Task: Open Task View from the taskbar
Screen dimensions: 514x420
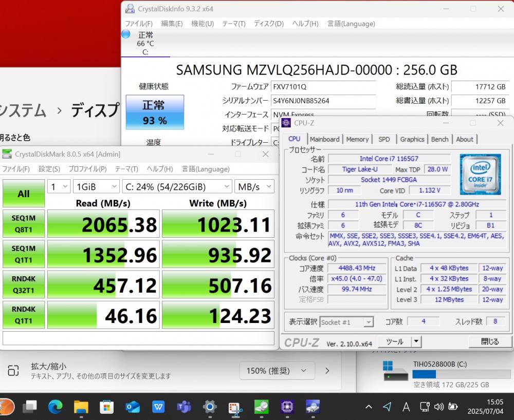Action: [x=30, y=407]
